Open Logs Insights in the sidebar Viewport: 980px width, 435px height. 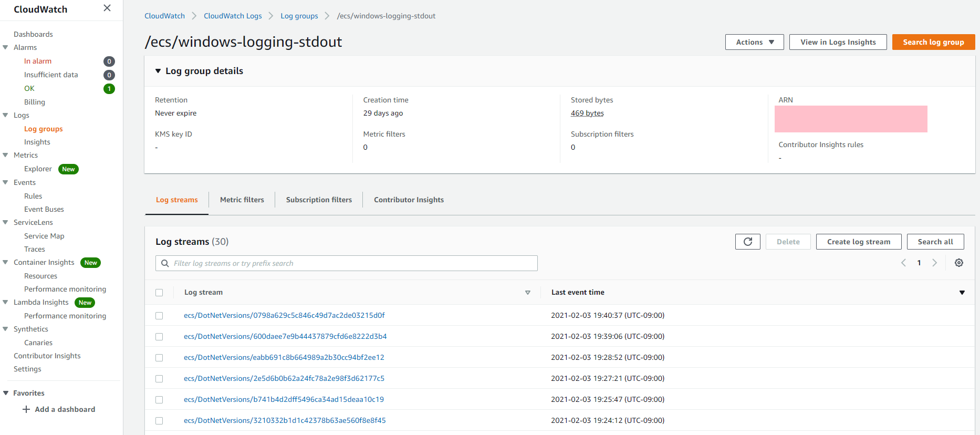(x=37, y=142)
